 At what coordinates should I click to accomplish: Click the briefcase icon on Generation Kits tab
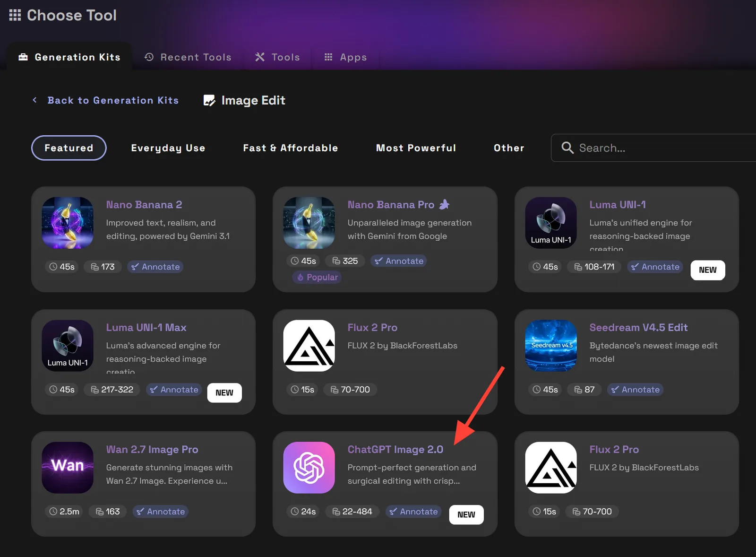tap(23, 57)
